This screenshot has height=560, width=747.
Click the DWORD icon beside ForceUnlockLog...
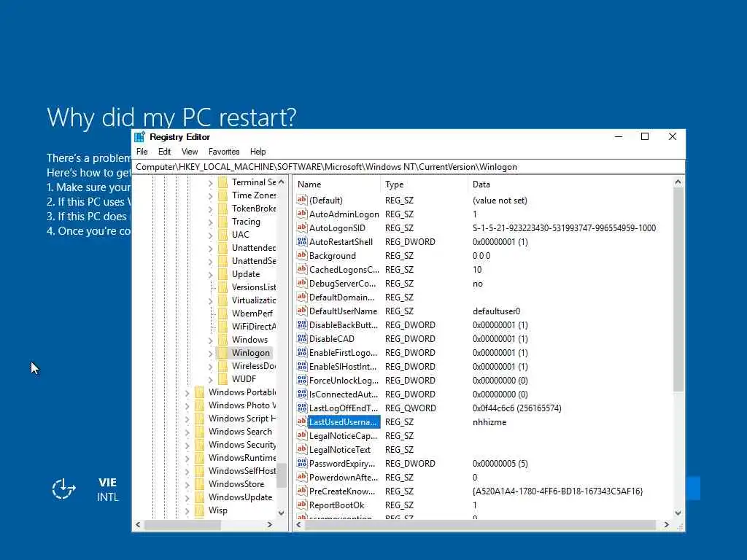pos(301,380)
